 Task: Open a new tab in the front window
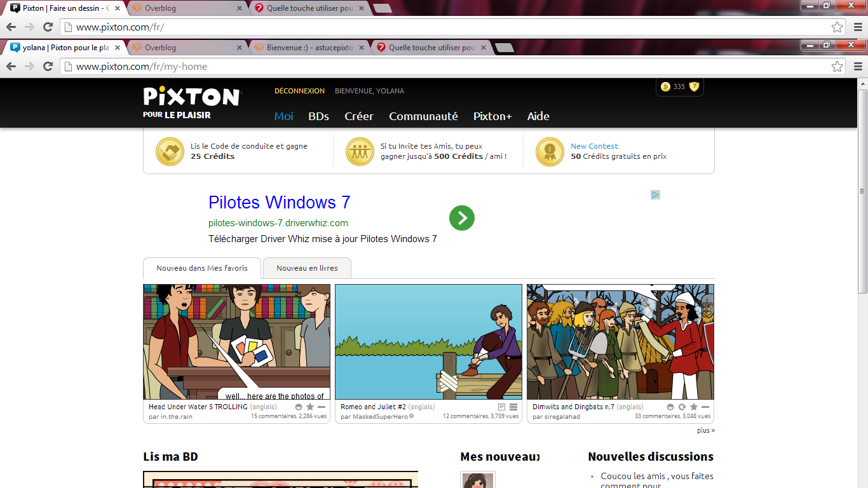[504, 48]
